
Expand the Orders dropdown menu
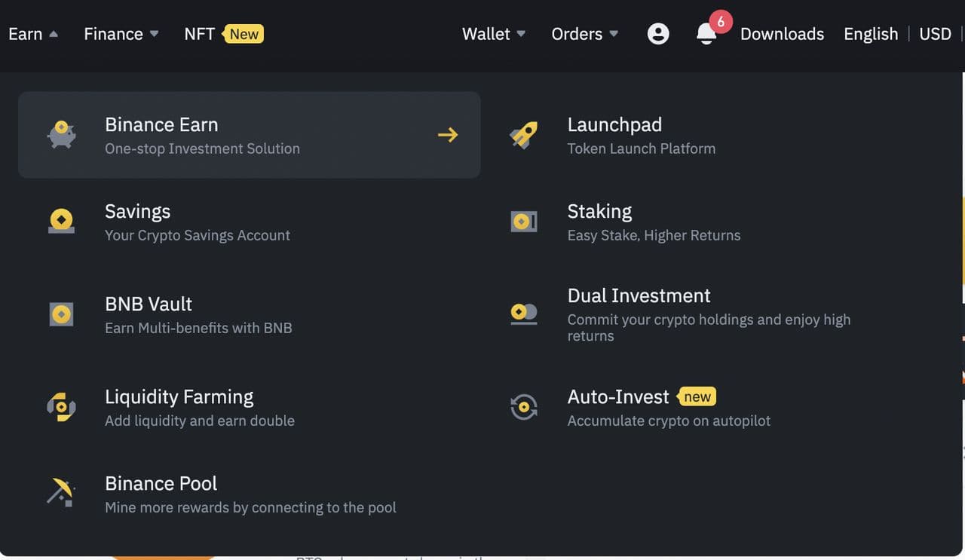point(584,34)
